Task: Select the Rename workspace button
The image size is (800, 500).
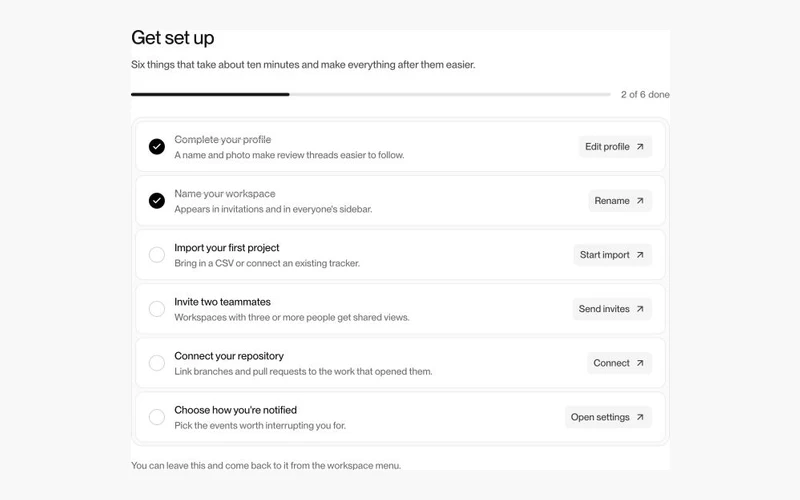Action: (620, 201)
